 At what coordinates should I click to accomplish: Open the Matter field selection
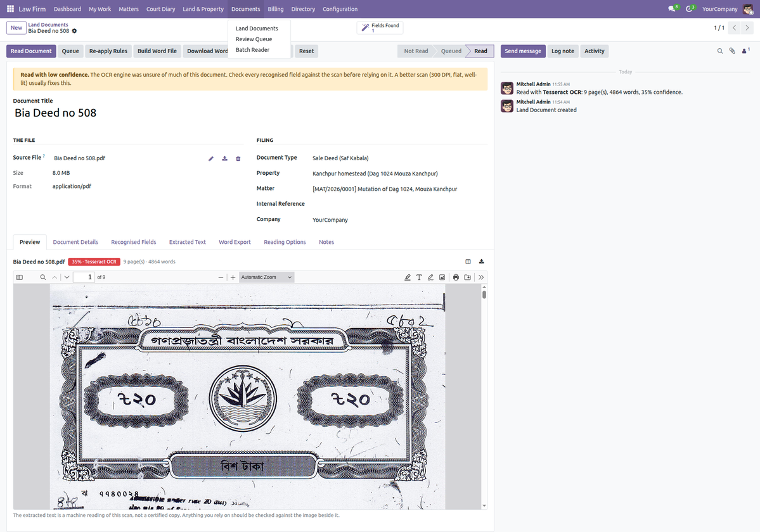(399, 189)
